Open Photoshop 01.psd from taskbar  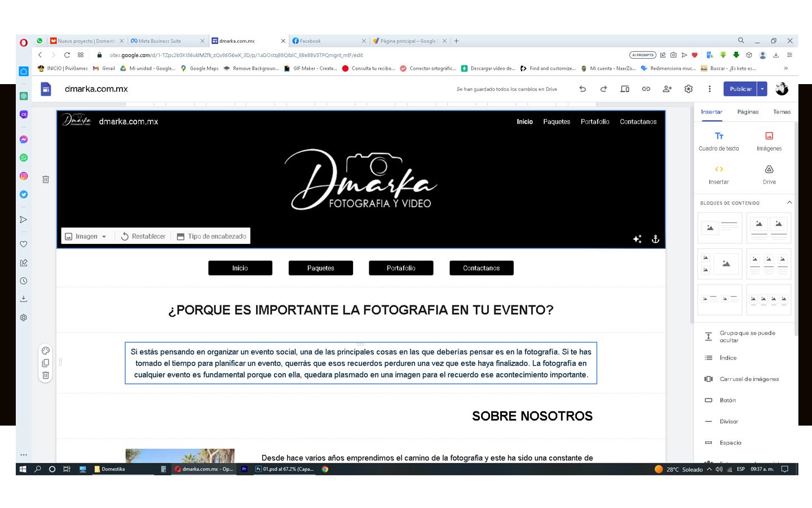tap(285, 469)
